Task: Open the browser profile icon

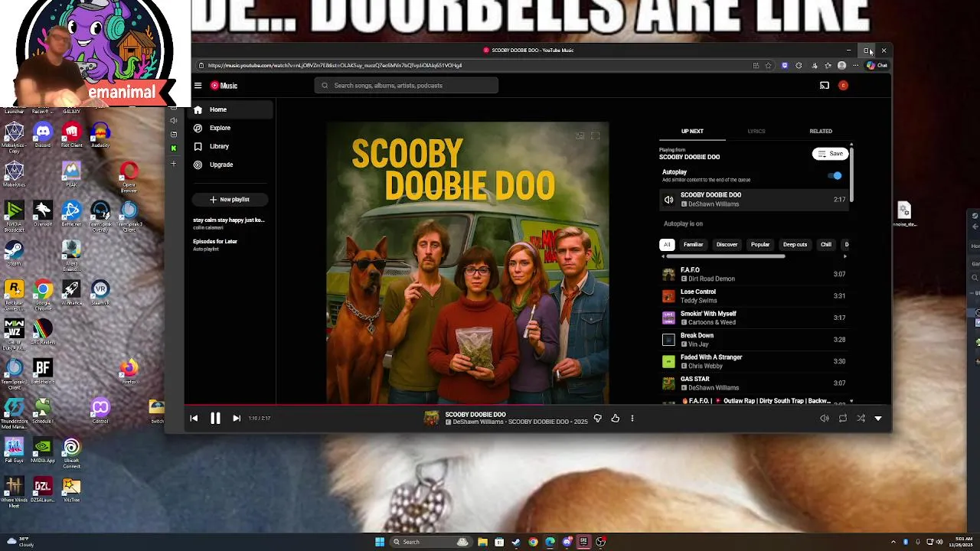Action: (x=841, y=66)
